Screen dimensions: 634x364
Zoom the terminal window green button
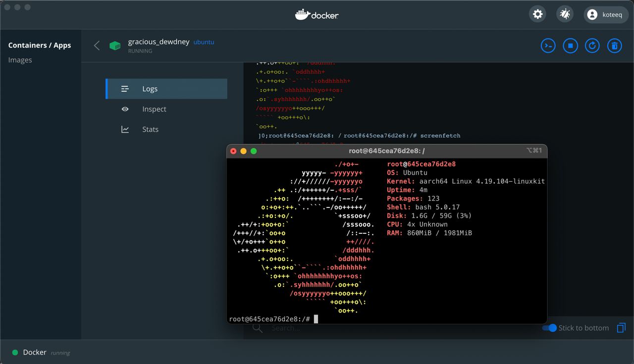coord(254,151)
